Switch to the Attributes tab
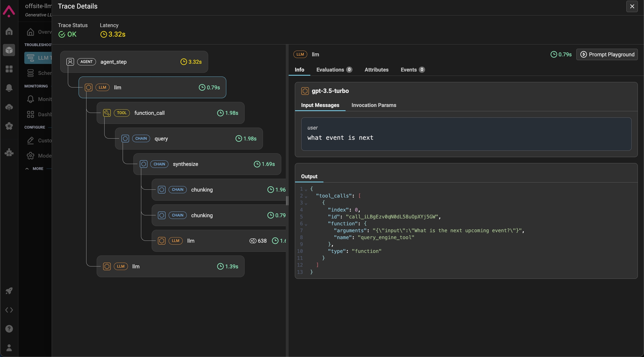The image size is (644, 357). coord(376,70)
